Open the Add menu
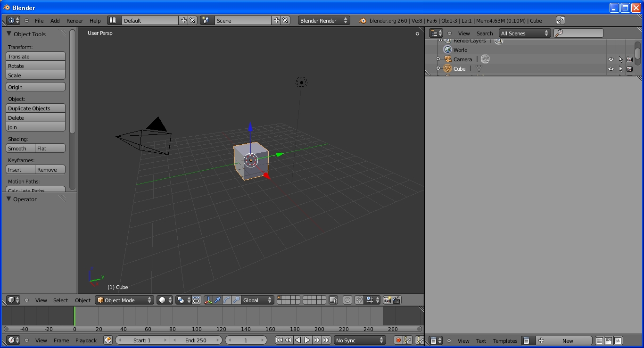Viewport: 644px width, 348px height. coord(55,20)
